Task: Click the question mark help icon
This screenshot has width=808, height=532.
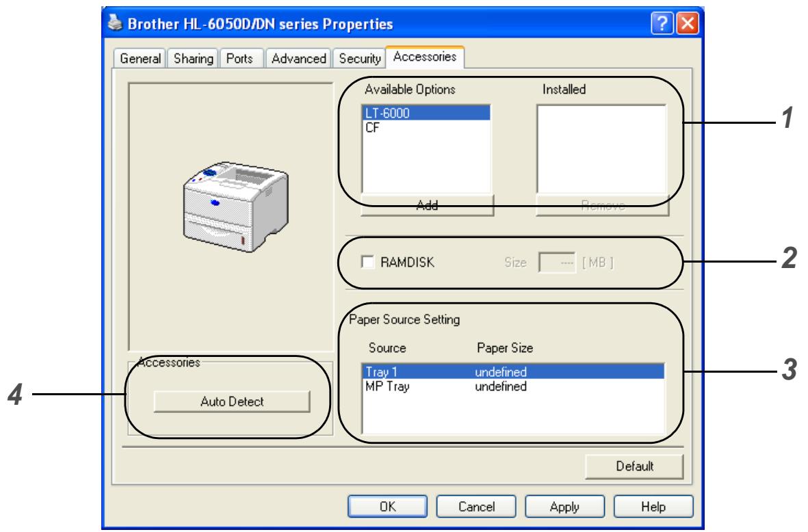Action: (x=662, y=24)
